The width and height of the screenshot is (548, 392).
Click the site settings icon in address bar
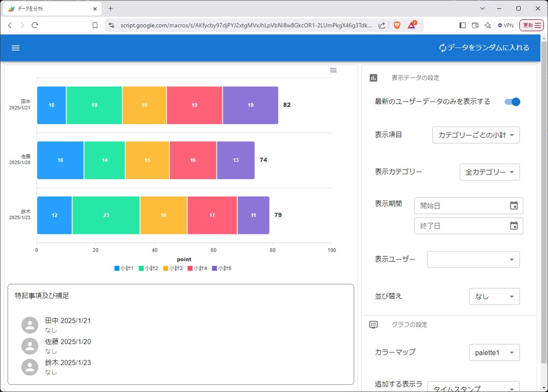tap(112, 26)
